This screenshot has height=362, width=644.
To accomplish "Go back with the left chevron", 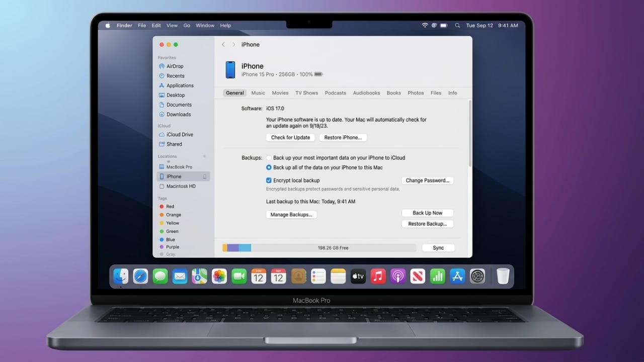I will 223,45.
